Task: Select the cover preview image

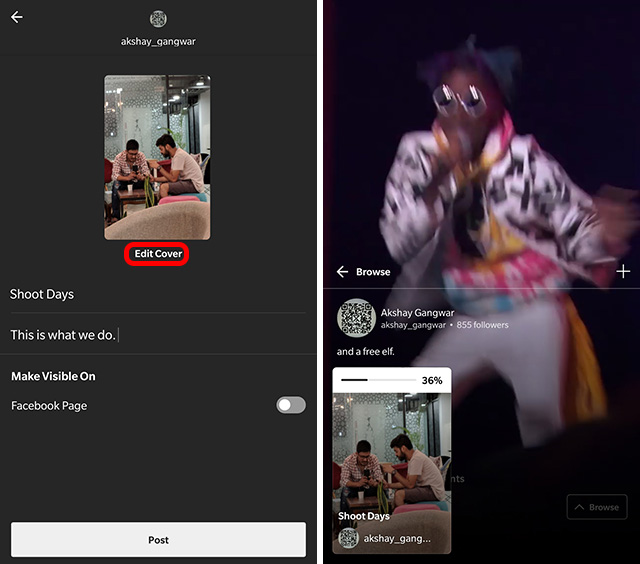Action: (x=157, y=157)
